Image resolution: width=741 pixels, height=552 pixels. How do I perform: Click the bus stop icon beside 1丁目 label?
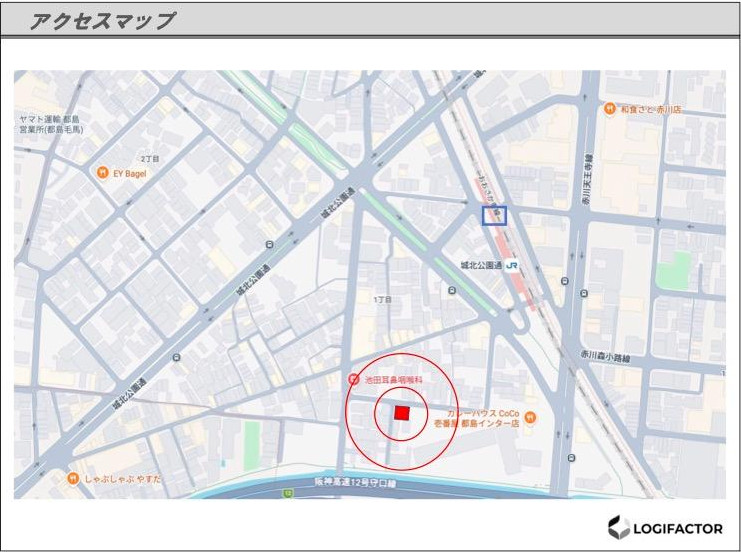point(452,290)
